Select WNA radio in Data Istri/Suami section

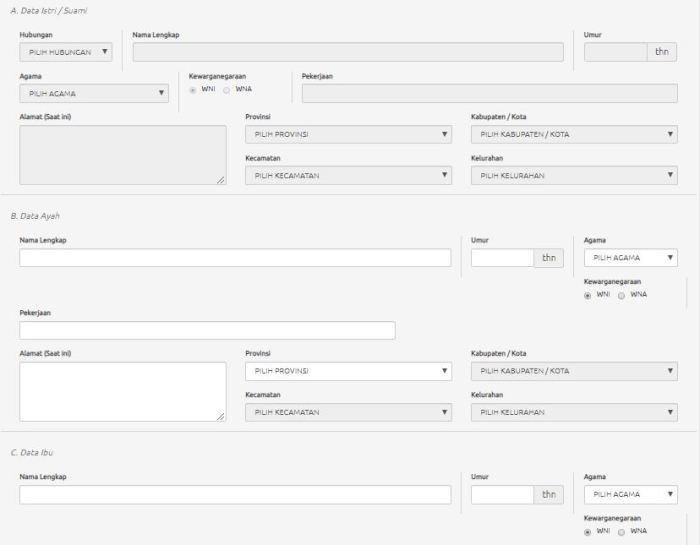click(226, 89)
